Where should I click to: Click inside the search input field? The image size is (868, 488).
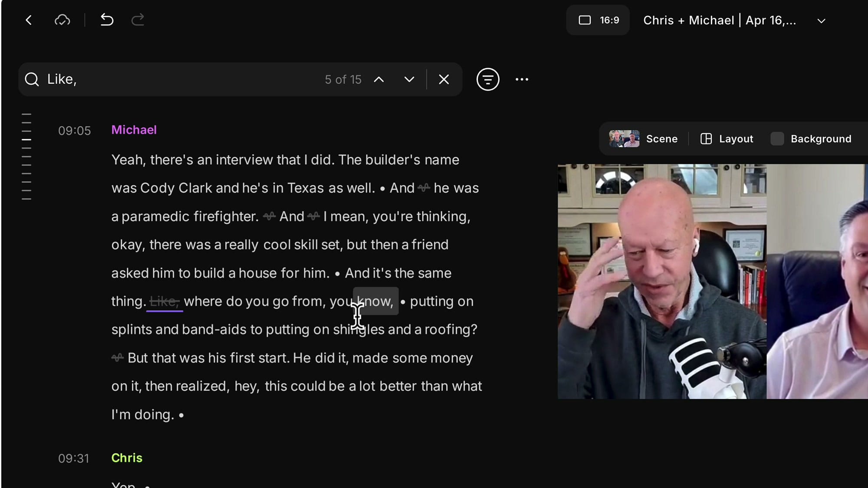click(x=174, y=79)
